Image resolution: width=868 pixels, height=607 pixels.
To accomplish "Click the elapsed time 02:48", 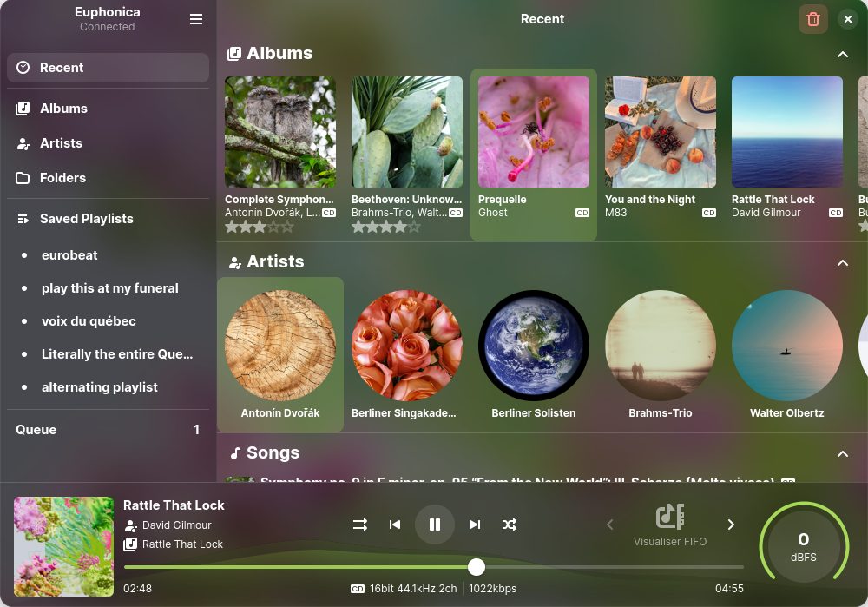I will [137, 589].
